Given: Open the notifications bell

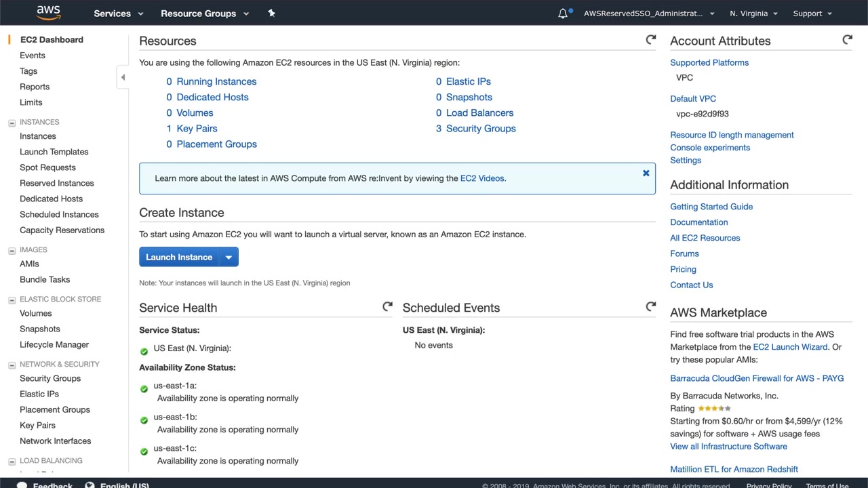Looking at the screenshot, I should [563, 14].
